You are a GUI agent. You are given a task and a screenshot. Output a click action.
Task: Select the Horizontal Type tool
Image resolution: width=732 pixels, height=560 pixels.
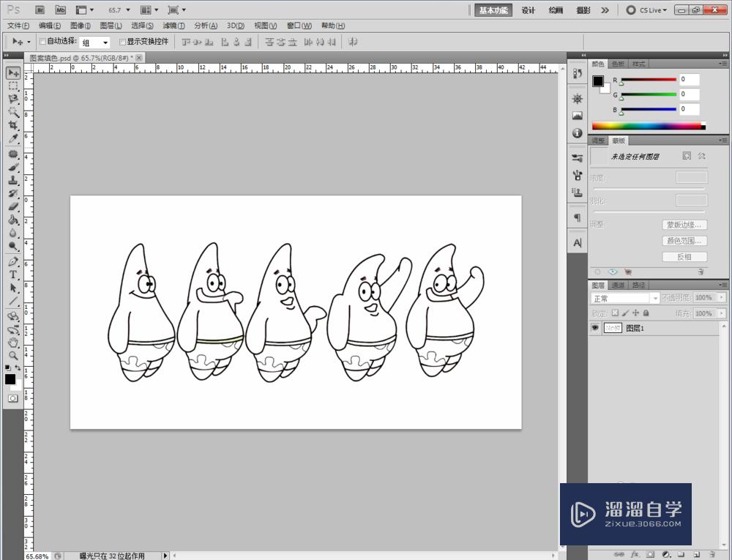click(x=13, y=275)
